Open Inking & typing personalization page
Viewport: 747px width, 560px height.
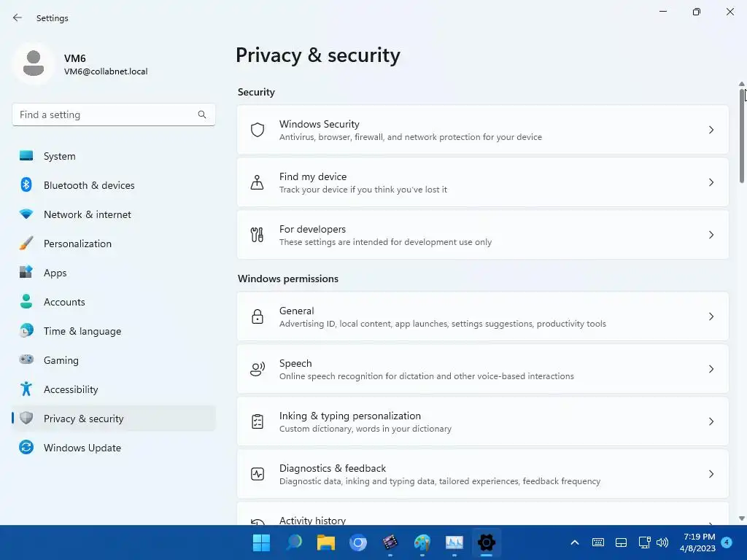click(483, 421)
